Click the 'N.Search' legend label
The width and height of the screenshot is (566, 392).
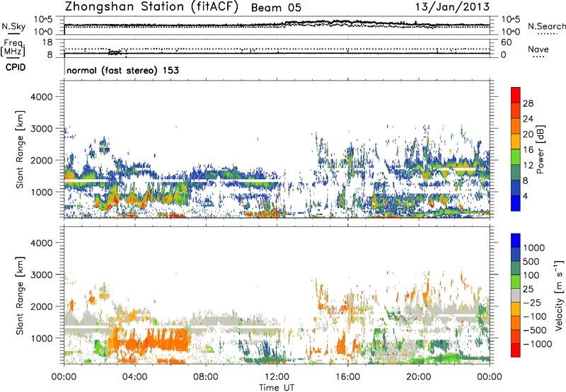[x=546, y=26]
